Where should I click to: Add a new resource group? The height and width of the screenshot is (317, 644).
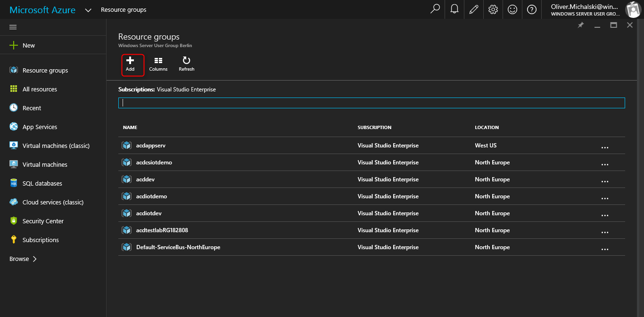pyautogui.click(x=130, y=65)
